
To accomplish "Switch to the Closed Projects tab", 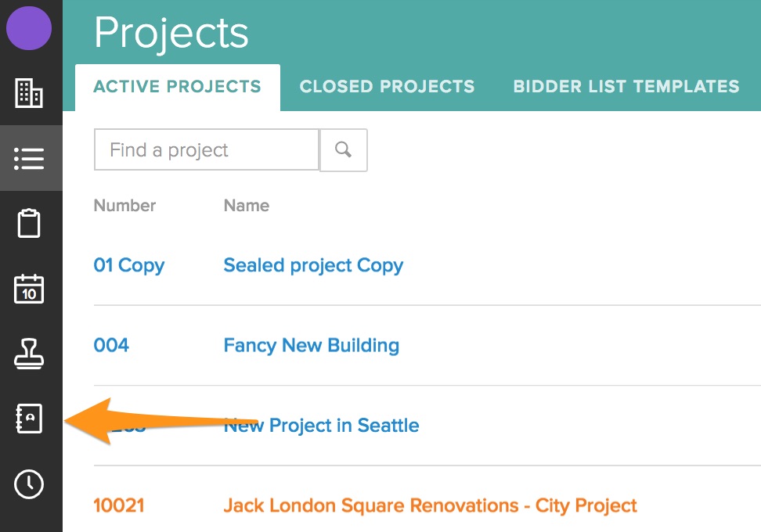I will tap(387, 87).
